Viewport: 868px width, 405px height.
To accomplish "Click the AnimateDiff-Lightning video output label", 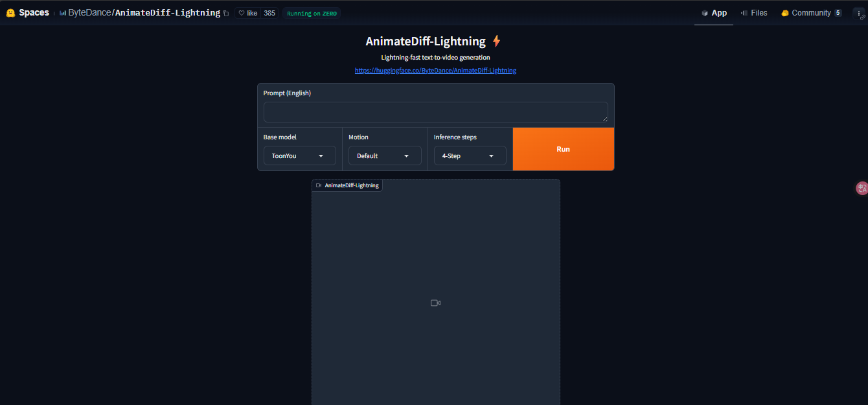I will (347, 185).
